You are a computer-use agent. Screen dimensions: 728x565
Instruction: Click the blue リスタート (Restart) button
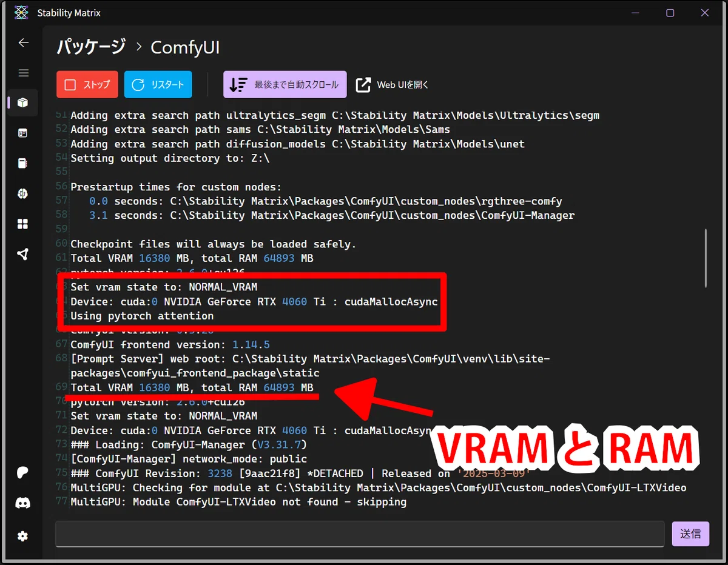pos(158,85)
